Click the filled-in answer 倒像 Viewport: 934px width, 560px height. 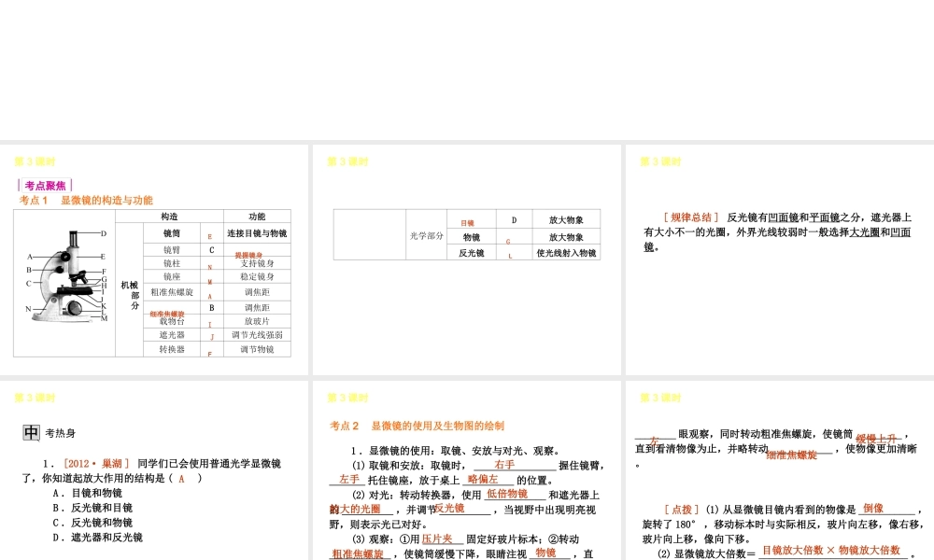pos(873,509)
